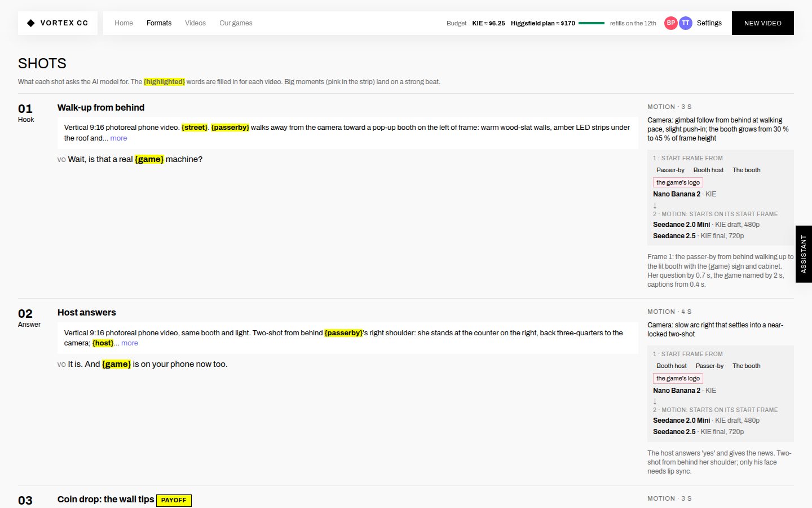Click the KIE ≈ $6.25 budget value
This screenshot has height=508, width=812.
[488, 23]
